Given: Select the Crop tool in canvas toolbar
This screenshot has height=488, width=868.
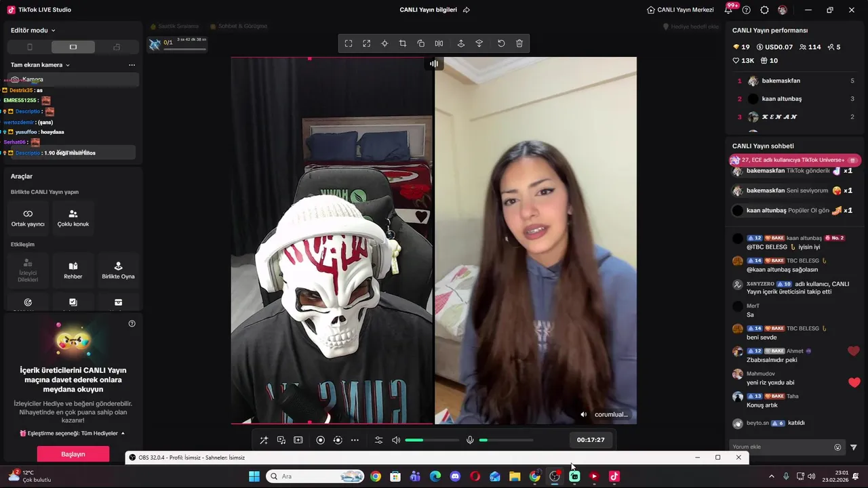Looking at the screenshot, I should [x=403, y=43].
